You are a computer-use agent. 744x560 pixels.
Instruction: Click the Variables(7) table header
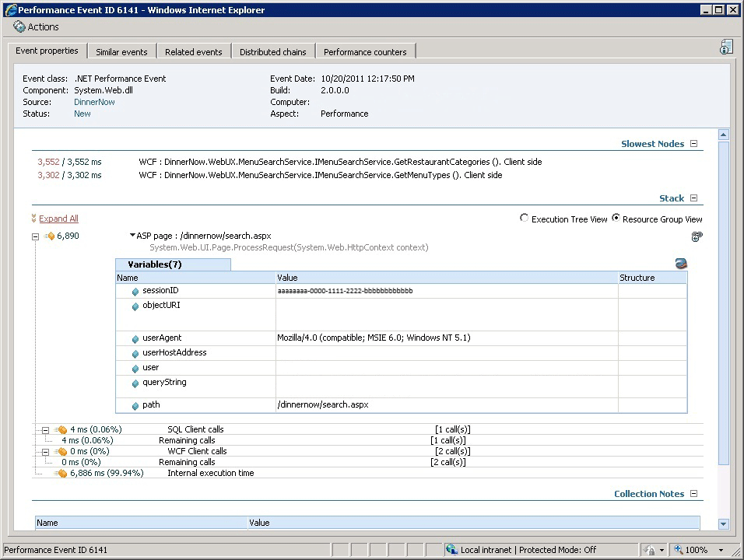pos(174,264)
